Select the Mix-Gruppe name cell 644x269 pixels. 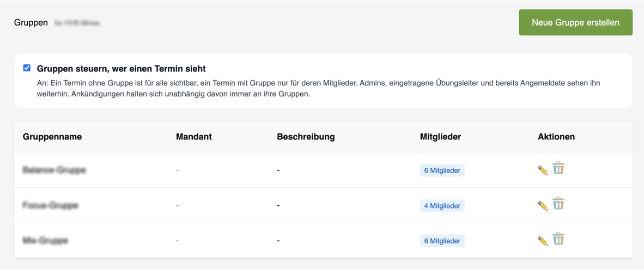tap(45, 241)
